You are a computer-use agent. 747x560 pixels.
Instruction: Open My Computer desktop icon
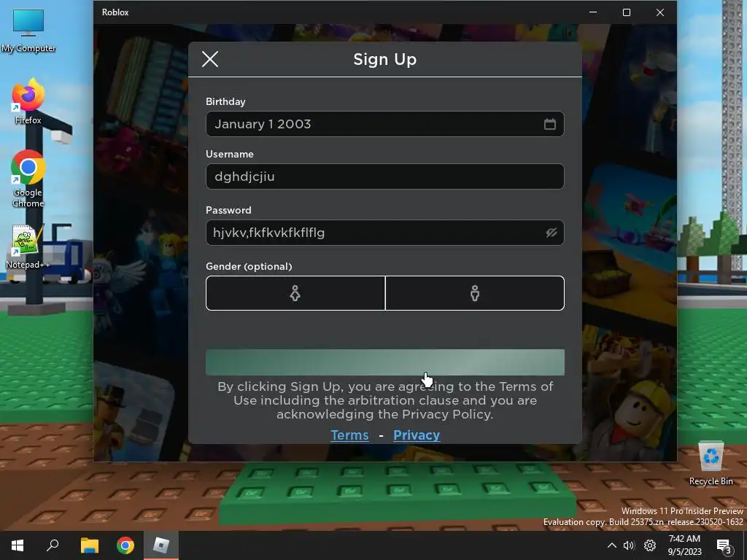point(28,31)
